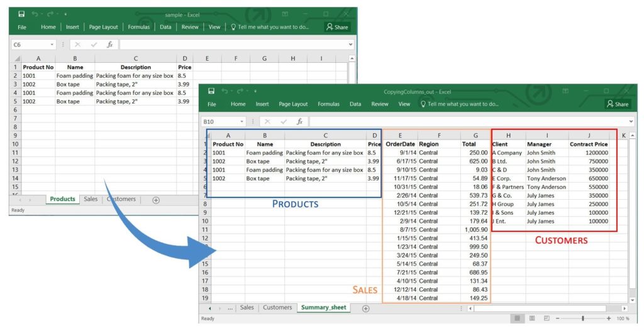
Task: Switch to Page Break Preview view
Action: pos(547,319)
